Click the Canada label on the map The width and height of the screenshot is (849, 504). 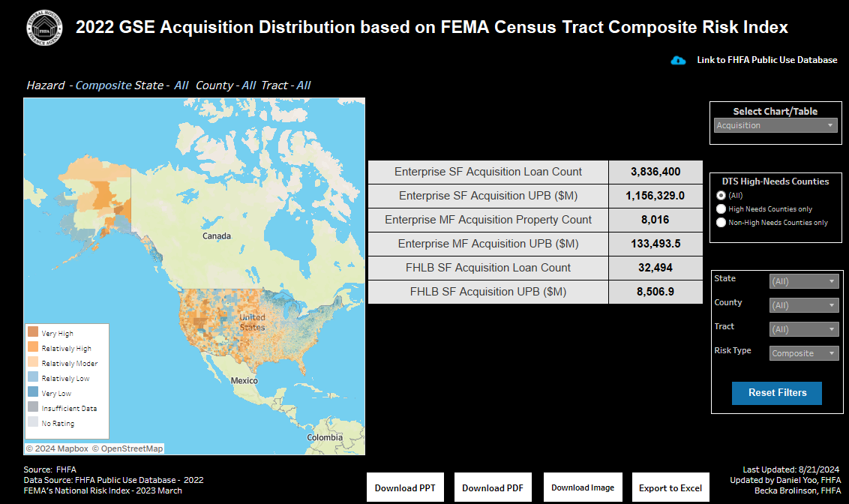[x=217, y=236]
